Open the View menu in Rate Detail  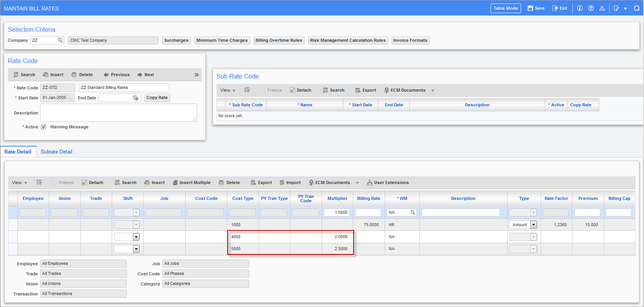[x=19, y=182]
